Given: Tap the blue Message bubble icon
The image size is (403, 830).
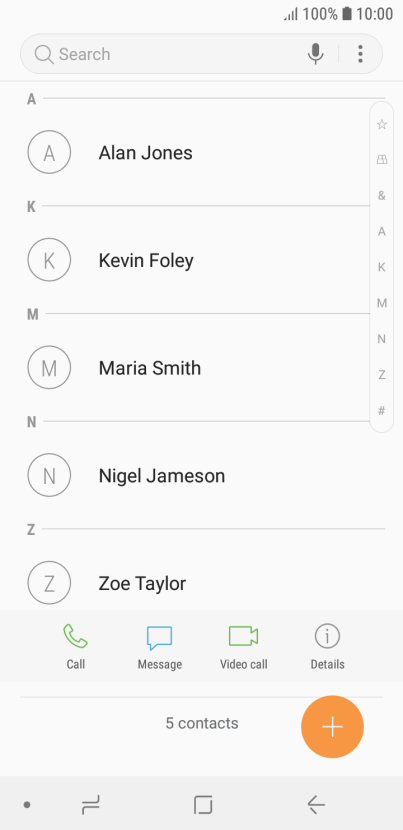Looking at the screenshot, I should 159,637.
